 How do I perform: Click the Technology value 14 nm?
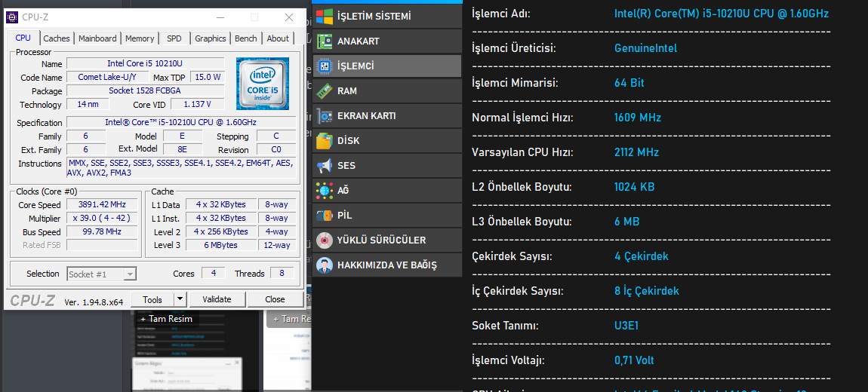point(88,104)
